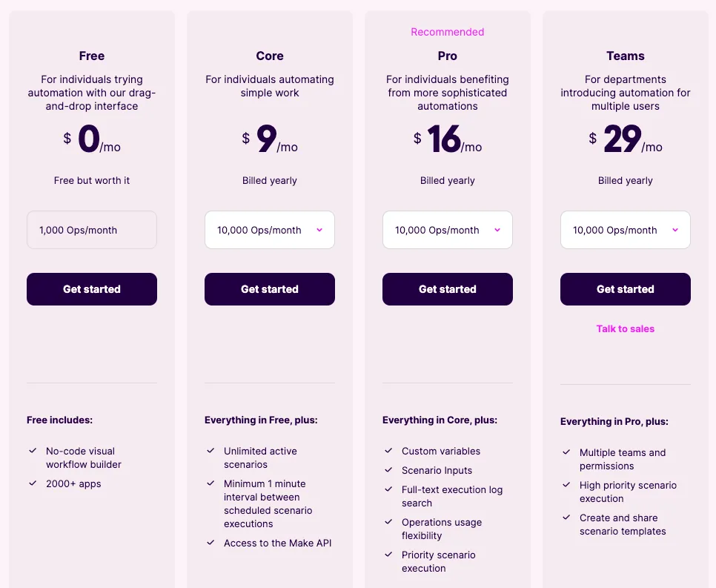
Task: Click the Recommended label above Pro
Action: (x=448, y=32)
